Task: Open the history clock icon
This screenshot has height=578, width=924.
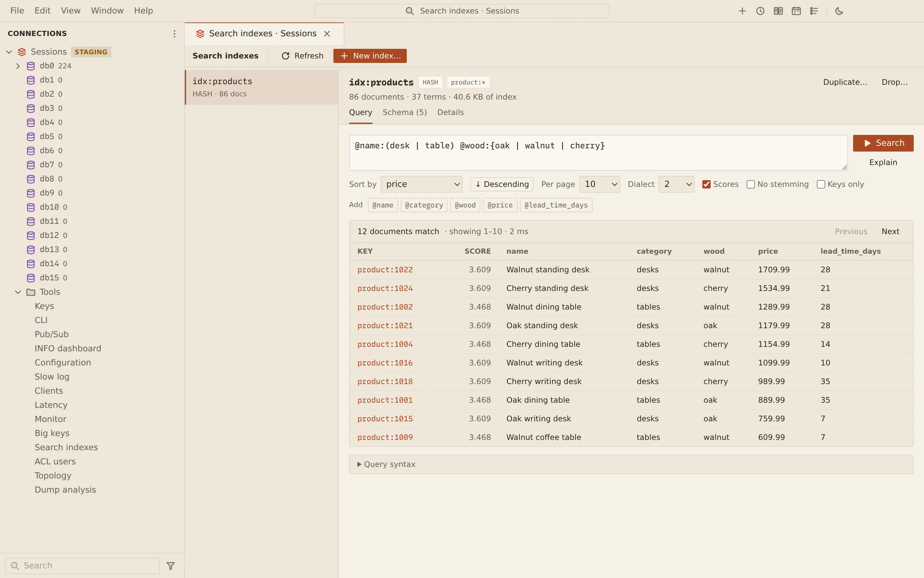Action: click(x=760, y=11)
